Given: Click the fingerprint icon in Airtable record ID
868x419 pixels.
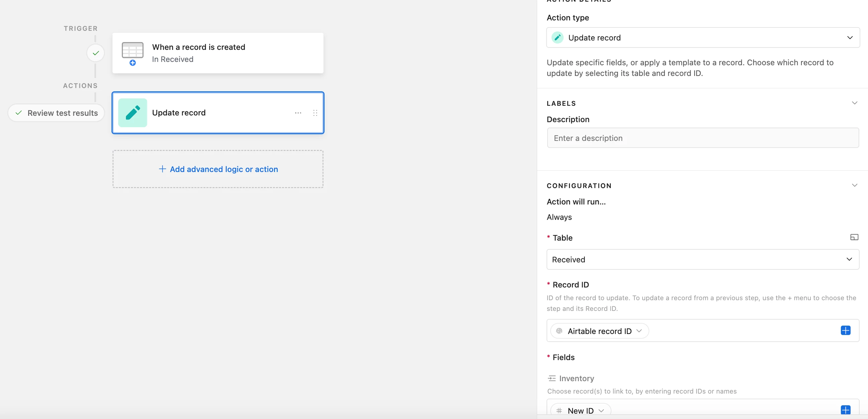Looking at the screenshot, I should click(559, 331).
